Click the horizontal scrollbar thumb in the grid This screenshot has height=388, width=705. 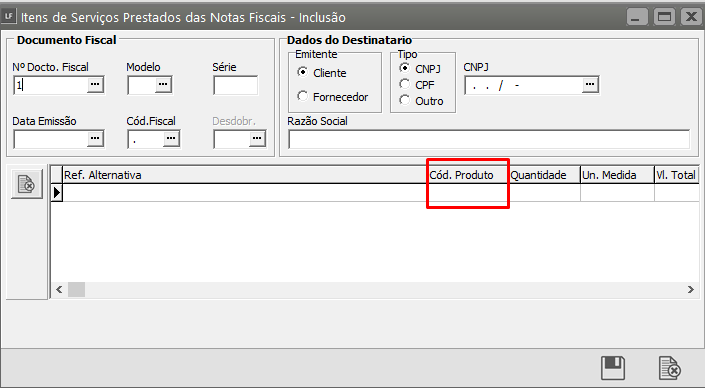[76, 290]
